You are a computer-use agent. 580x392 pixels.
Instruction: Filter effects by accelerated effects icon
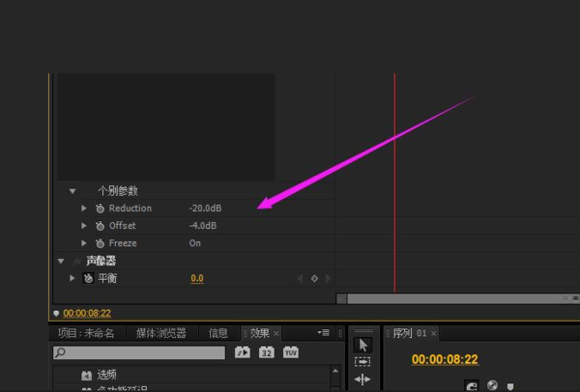[x=243, y=352]
